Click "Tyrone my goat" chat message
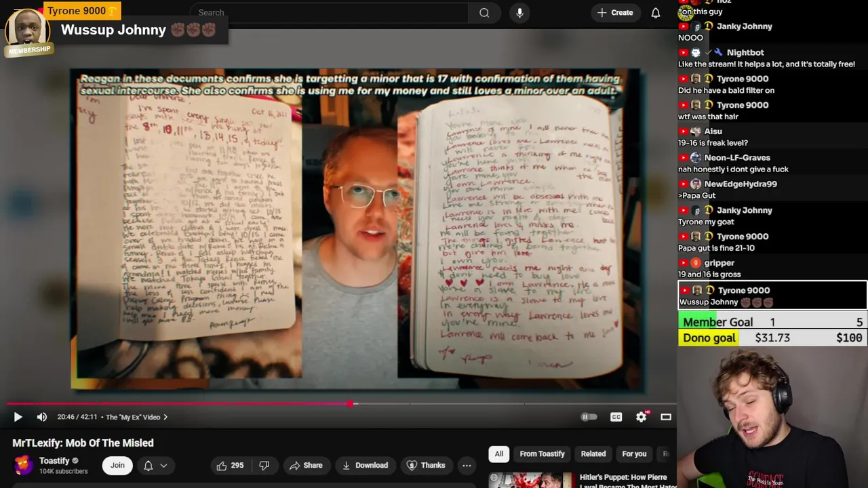The image size is (868, 488). click(x=707, y=222)
